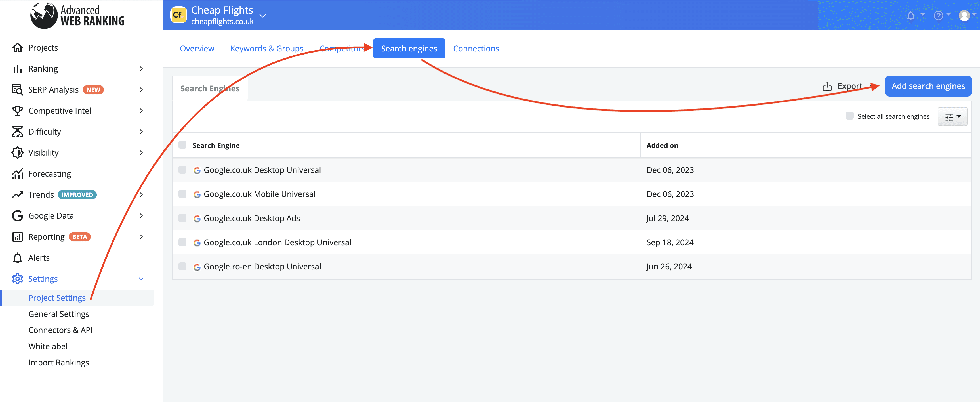The width and height of the screenshot is (980, 402).
Task: Click the Difficulty icon in sidebar
Action: [x=18, y=132]
